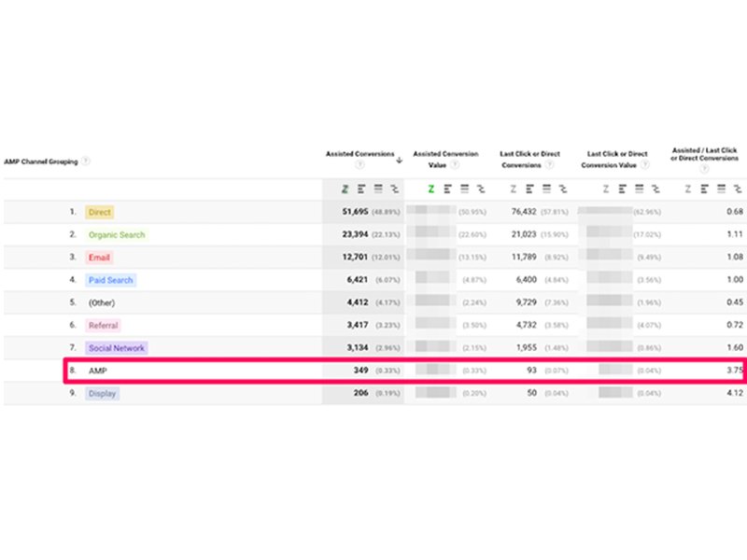
Task: Click help icon for Last Click Conversion Value
Action: [654, 165]
